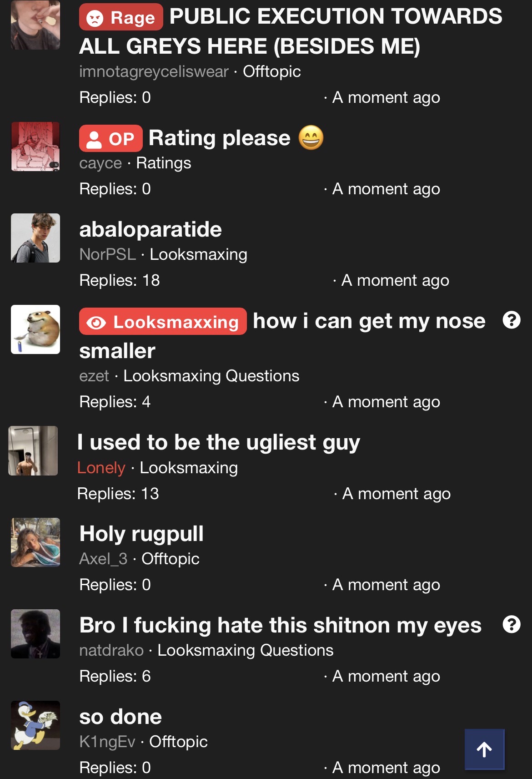This screenshot has height=779, width=532.
Task: Tap the blue scroll-to-top arrow button
Action: 484,749
